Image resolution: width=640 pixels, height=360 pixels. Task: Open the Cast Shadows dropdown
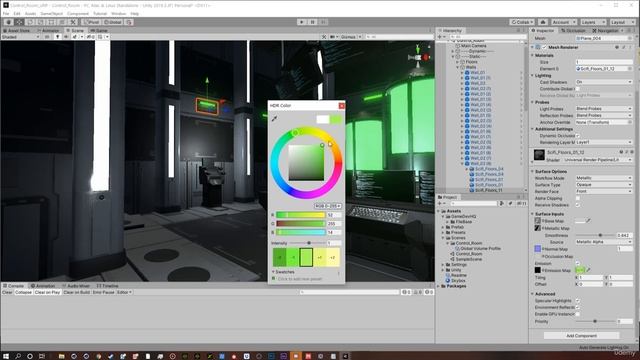pyautogui.click(x=604, y=82)
